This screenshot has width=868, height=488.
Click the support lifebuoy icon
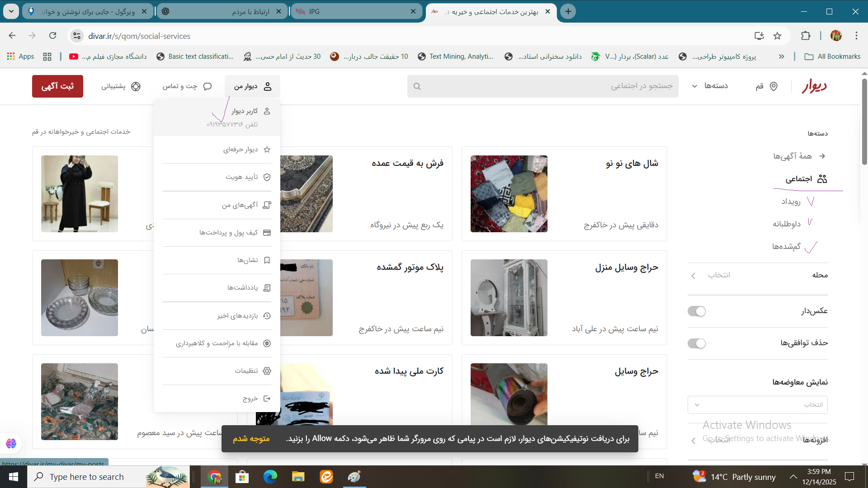[136, 86]
